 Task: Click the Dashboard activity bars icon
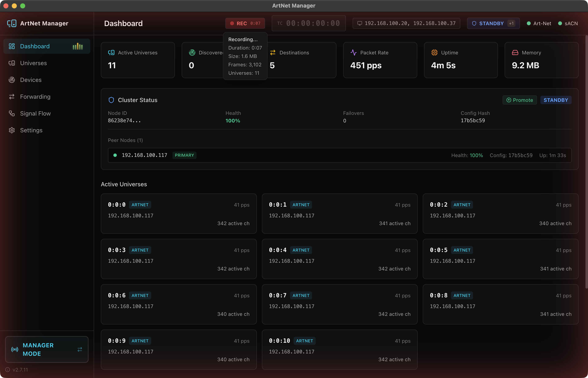pyautogui.click(x=78, y=46)
